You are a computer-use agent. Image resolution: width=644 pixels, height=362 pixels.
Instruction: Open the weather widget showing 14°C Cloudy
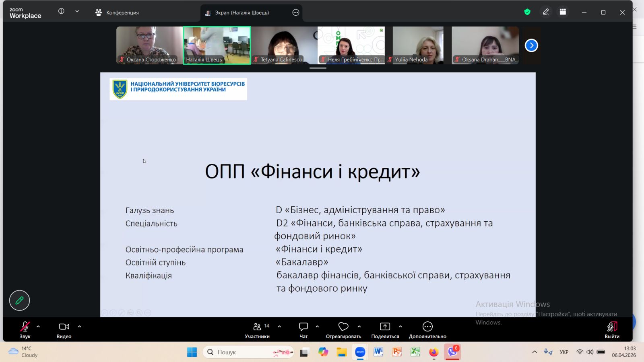(x=23, y=352)
